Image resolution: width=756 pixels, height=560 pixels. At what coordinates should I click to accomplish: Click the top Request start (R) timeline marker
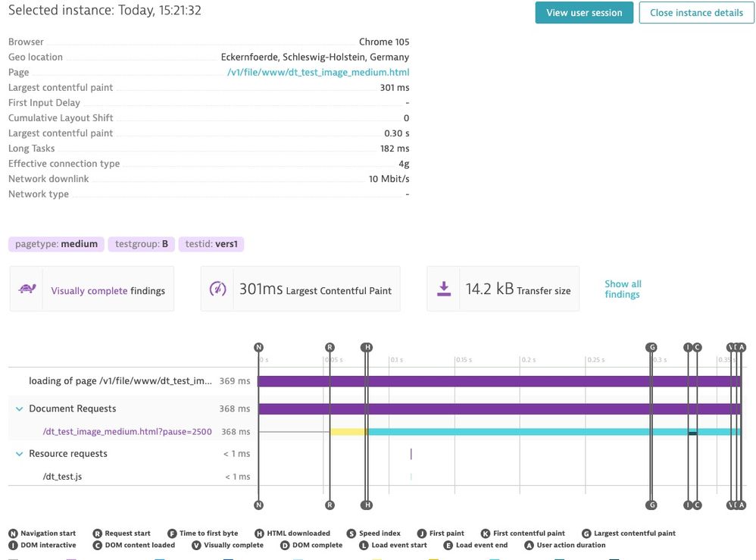point(330,348)
